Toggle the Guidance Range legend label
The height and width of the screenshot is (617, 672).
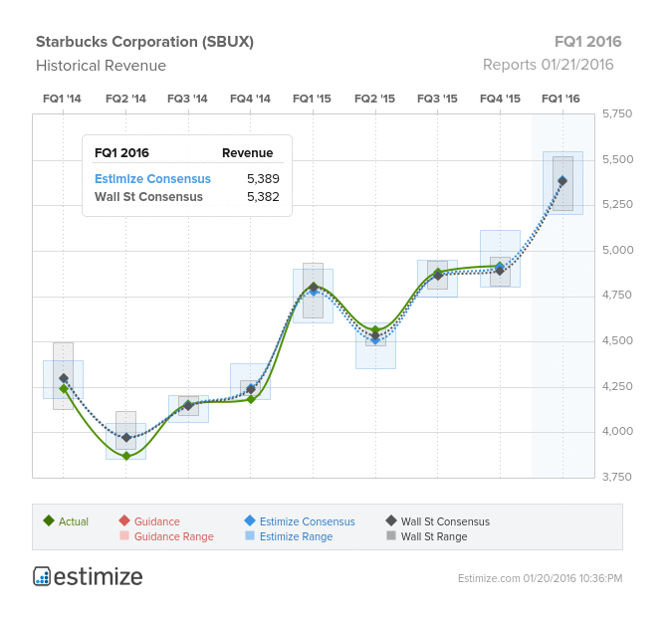tap(173, 536)
